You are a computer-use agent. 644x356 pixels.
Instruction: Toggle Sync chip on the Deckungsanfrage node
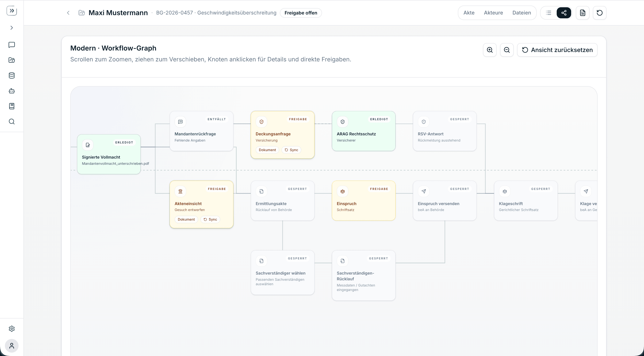(291, 150)
